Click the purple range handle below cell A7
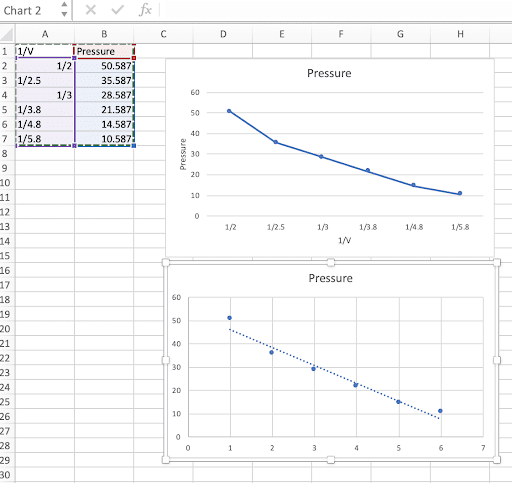The width and height of the screenshot is (512, 483). (x=74, y=146)
